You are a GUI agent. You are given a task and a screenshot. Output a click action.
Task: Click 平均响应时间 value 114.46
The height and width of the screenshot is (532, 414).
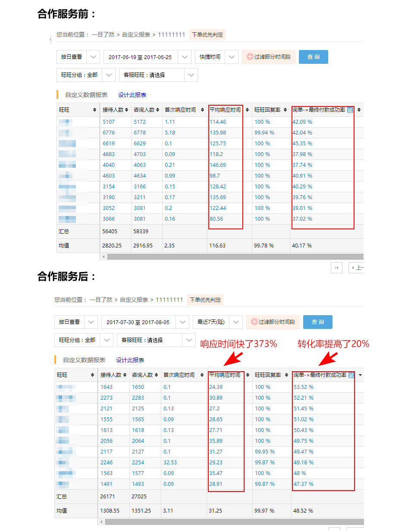pos(218,122)
